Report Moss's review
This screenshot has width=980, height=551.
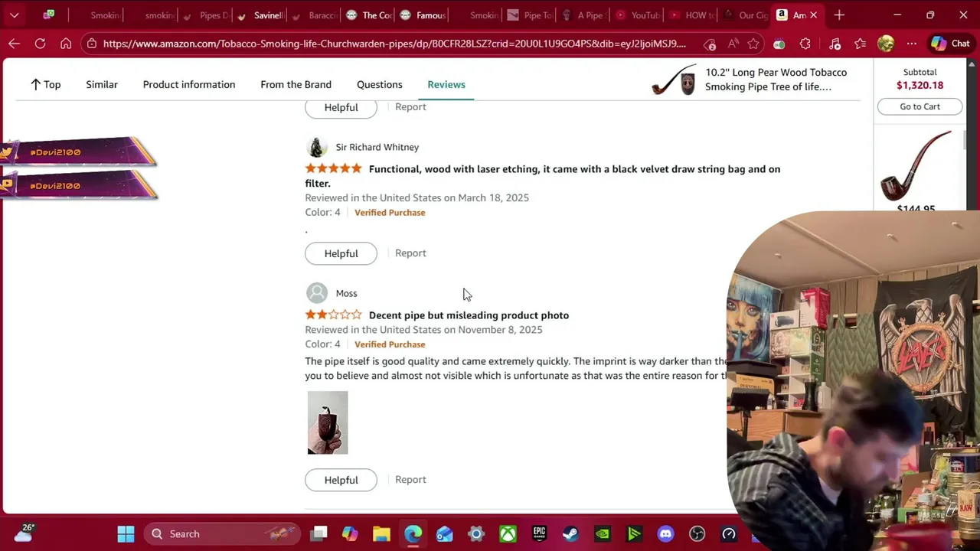(410, 480)
